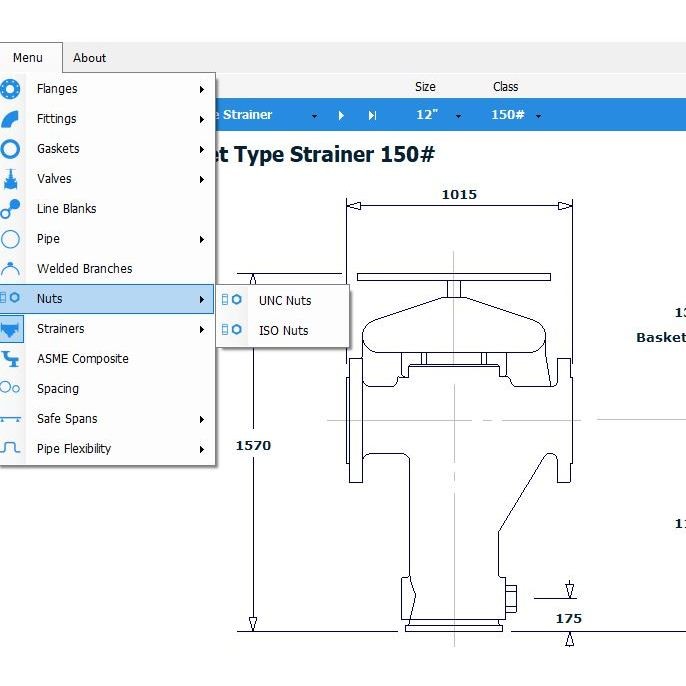The height and width of the screenshot is (686, 686).
Task: Open the Nuts menu entry
Action: (x=107, y=299)
